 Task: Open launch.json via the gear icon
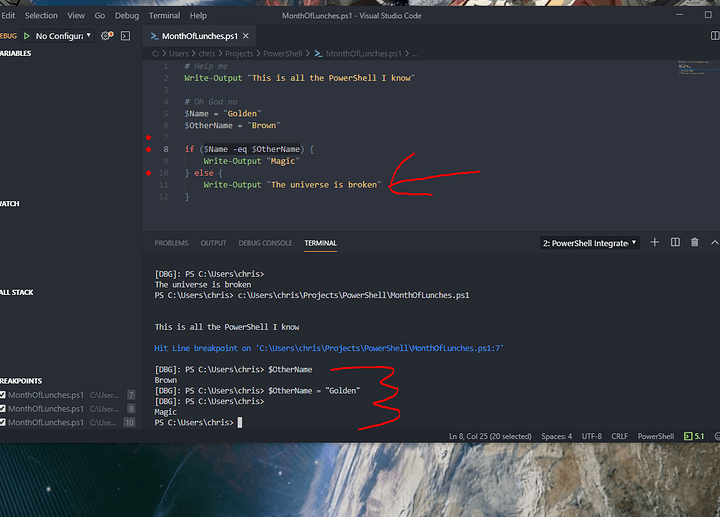[x=107, y=36]
